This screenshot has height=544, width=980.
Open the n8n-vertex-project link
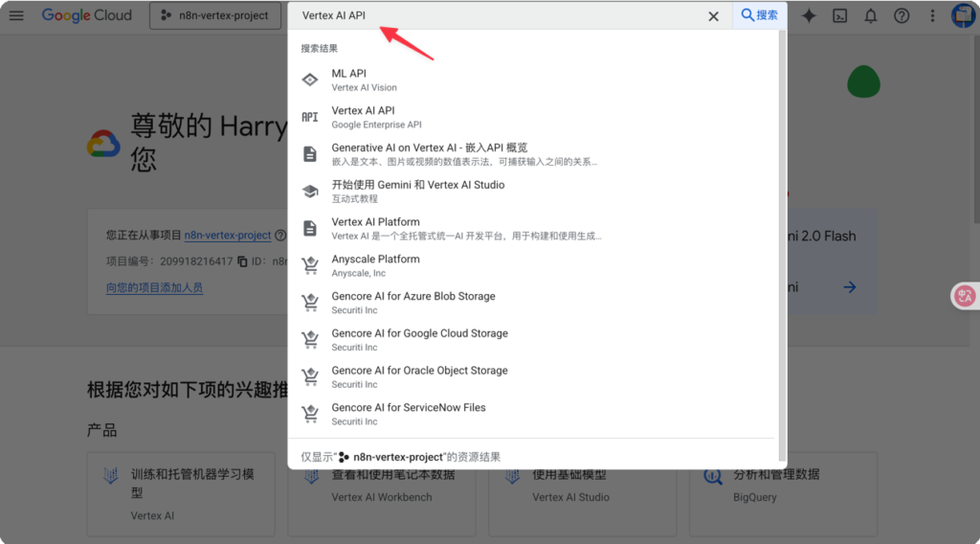(x=228, y=235)
